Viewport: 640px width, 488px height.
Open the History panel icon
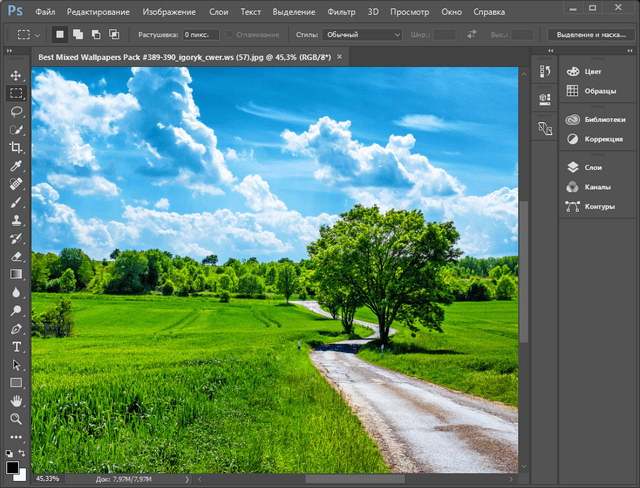(545, 71)
